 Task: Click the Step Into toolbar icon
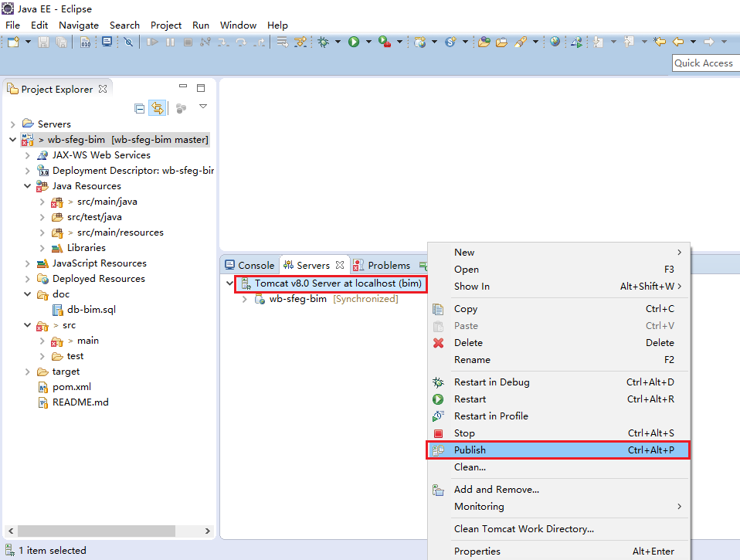click(223, 42)
